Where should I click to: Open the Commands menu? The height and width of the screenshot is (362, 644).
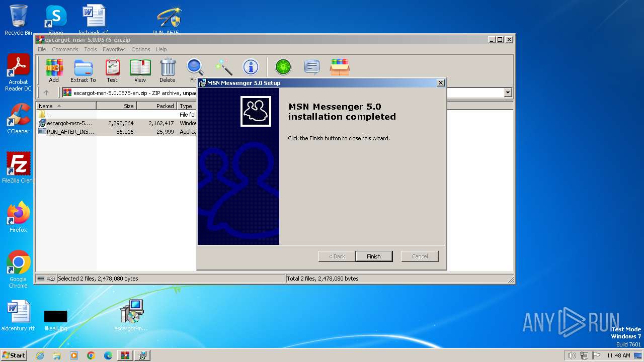point(65,49)
